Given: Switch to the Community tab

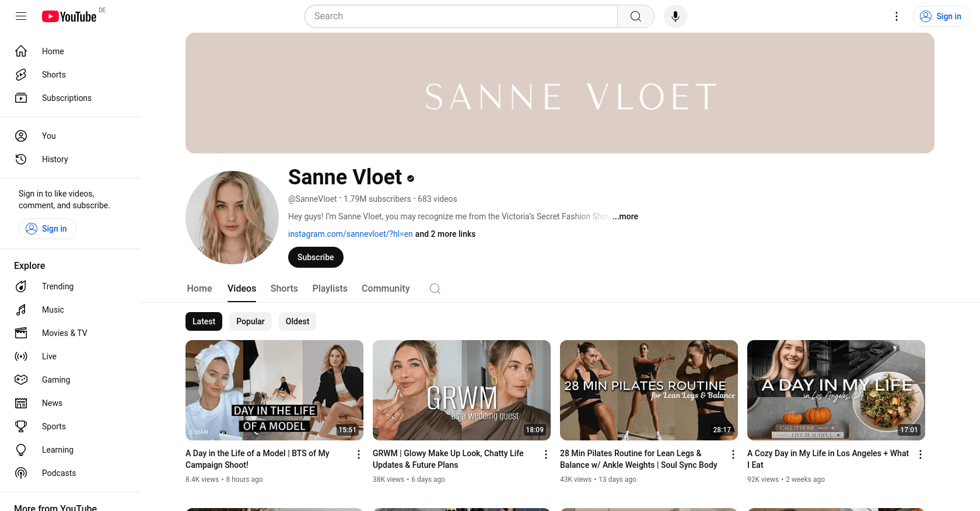Looking at the screenshot, I should 386,289.
